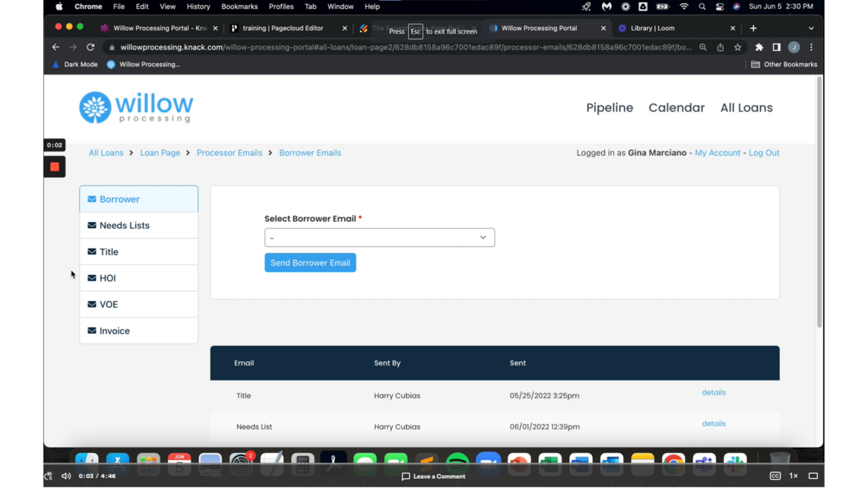868x488 pixels.
Task: Toggle the Chrome side panel
Action: (776, 47)
